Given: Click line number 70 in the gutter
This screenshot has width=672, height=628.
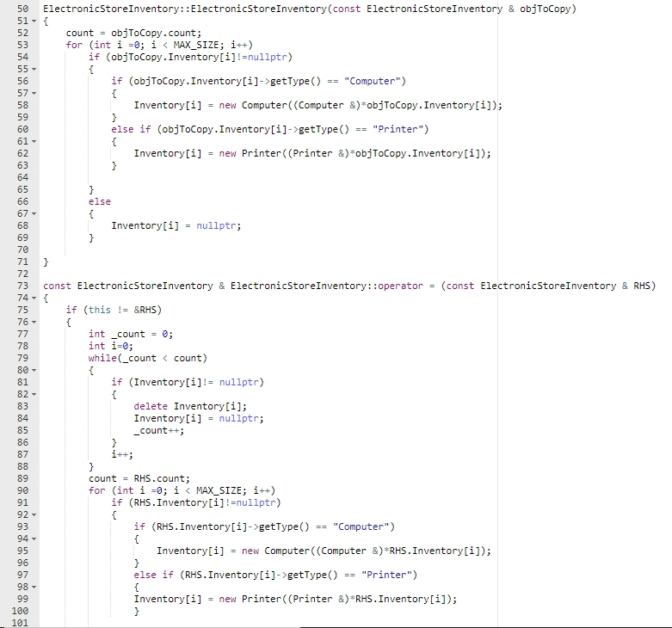Looking at the screenshot, I should coord(22,249).
